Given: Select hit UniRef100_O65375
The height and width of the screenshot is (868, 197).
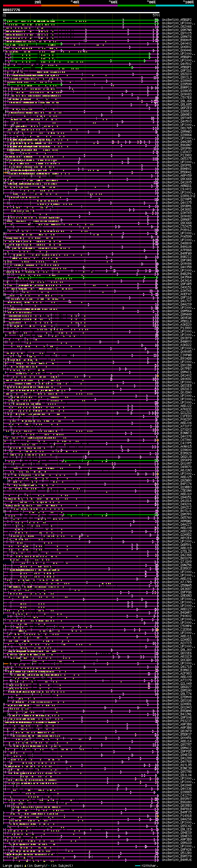Looking at the screenshot, I should pyautogui.click(x=177, y=159).
